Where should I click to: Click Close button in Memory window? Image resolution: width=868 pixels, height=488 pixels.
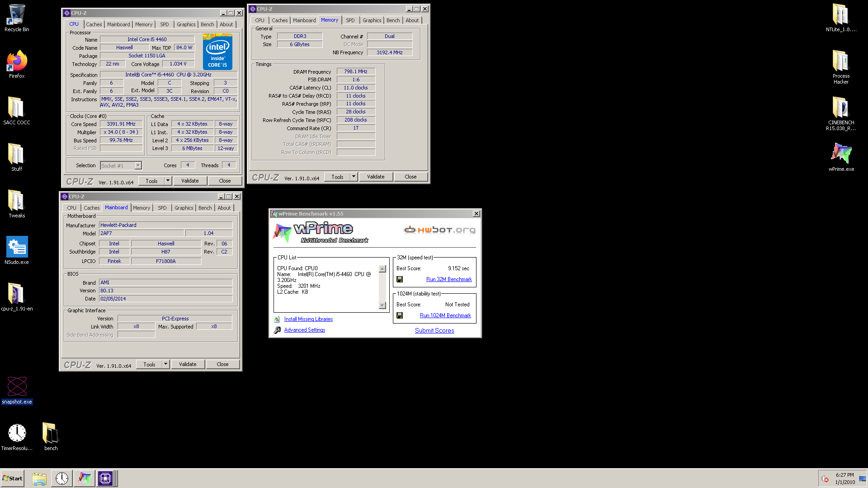410,177
